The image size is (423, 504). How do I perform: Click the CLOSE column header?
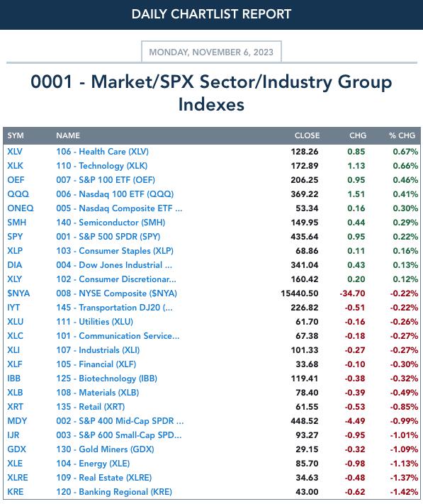click(x=307, y=135)
